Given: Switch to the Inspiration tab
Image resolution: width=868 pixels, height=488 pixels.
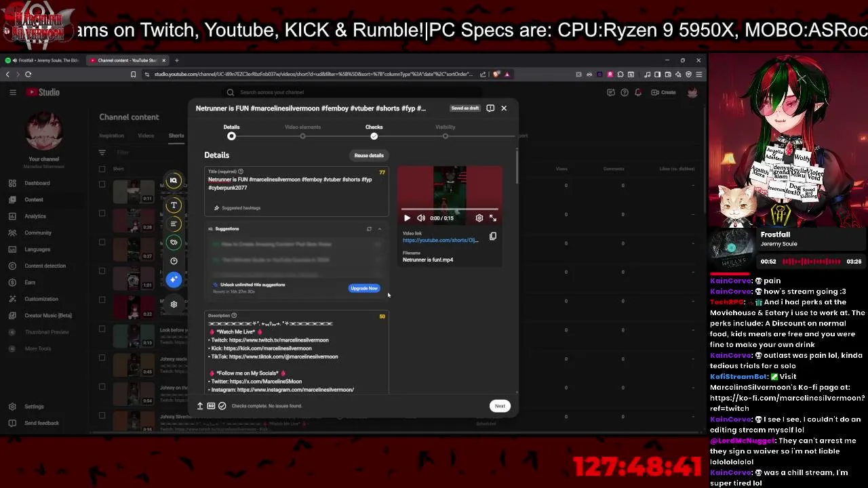Looking at the screenshot, I should 112,136.
